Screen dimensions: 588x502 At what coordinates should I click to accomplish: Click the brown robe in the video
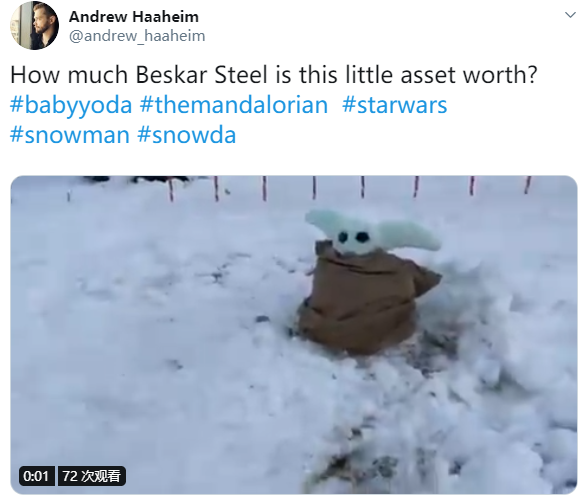[x=366, y=302]
